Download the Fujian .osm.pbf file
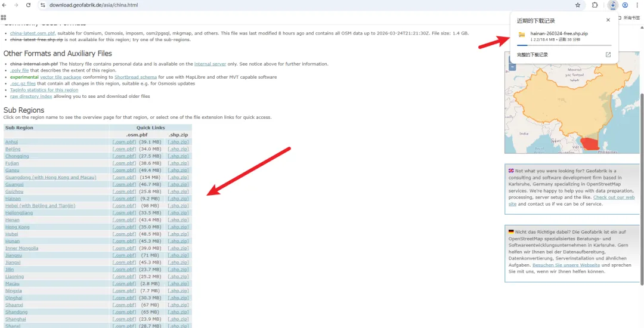This screenshot has height=328, width=644. (124, 163)
